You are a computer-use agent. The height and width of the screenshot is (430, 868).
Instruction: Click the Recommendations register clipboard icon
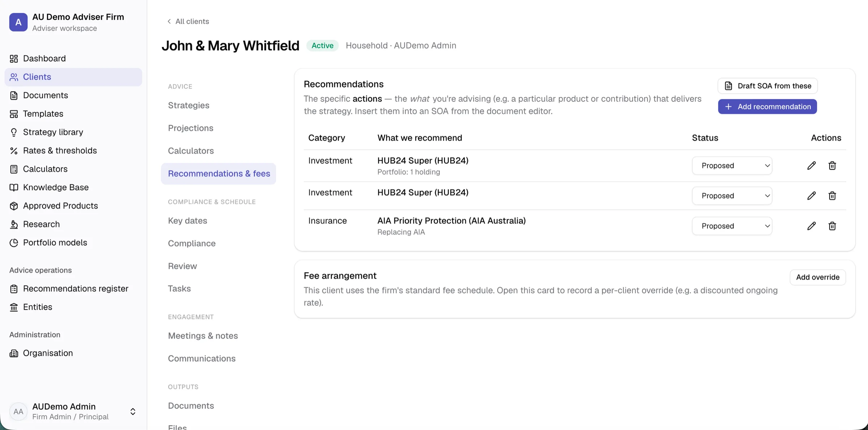[x=14, y=289]
